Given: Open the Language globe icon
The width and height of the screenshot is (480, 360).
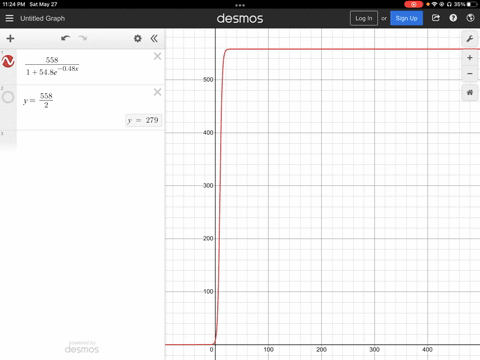Looking at the screenshot, I should click(x=470, y=18).
